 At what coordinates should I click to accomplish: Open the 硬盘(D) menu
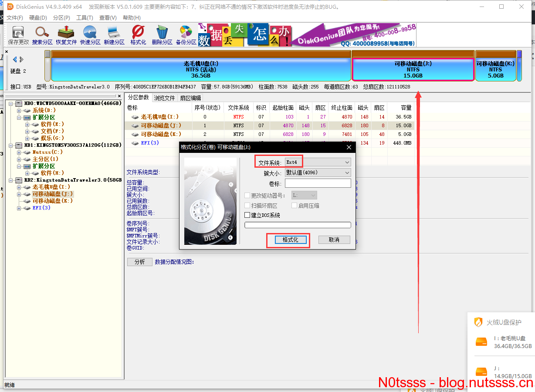coord(38,18)
